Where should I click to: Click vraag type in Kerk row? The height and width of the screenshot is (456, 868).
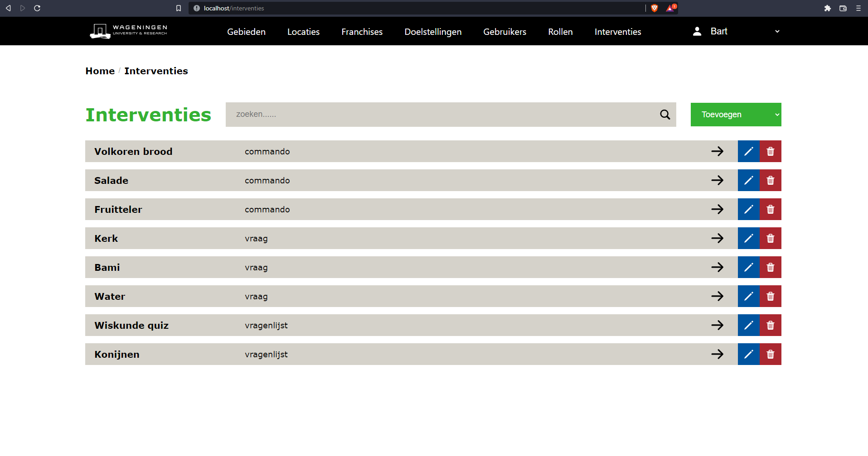(256, 239)
